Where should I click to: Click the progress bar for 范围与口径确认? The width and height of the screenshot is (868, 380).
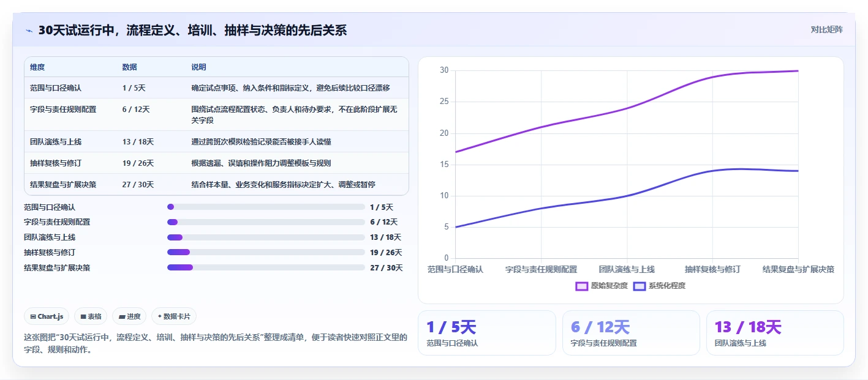[x=266, y=207]
